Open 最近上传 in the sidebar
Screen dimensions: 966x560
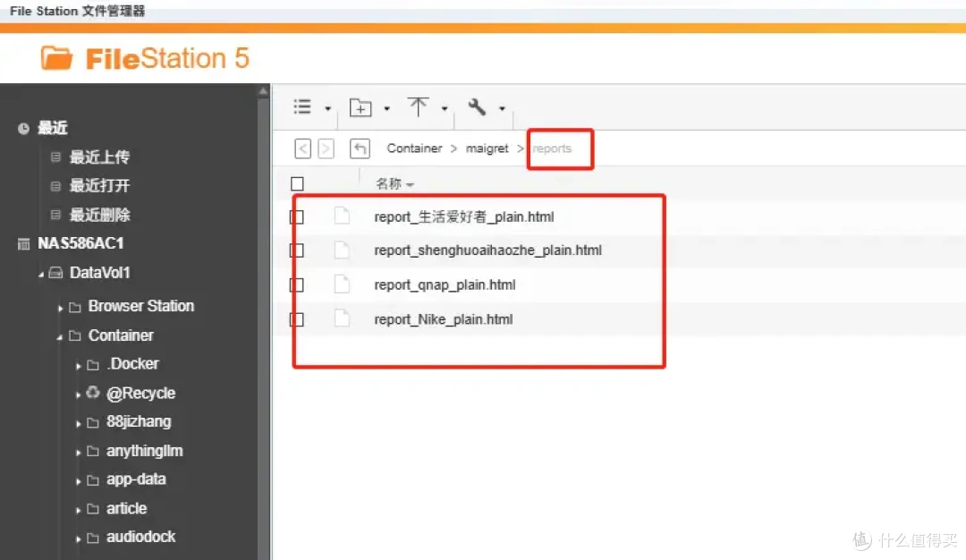point(99,157)
